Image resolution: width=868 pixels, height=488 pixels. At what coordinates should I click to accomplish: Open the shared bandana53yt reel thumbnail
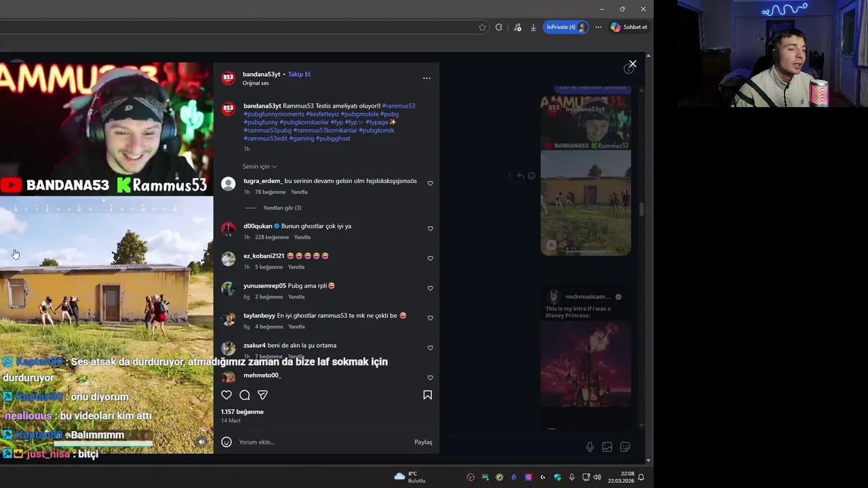tap(585, 175)
